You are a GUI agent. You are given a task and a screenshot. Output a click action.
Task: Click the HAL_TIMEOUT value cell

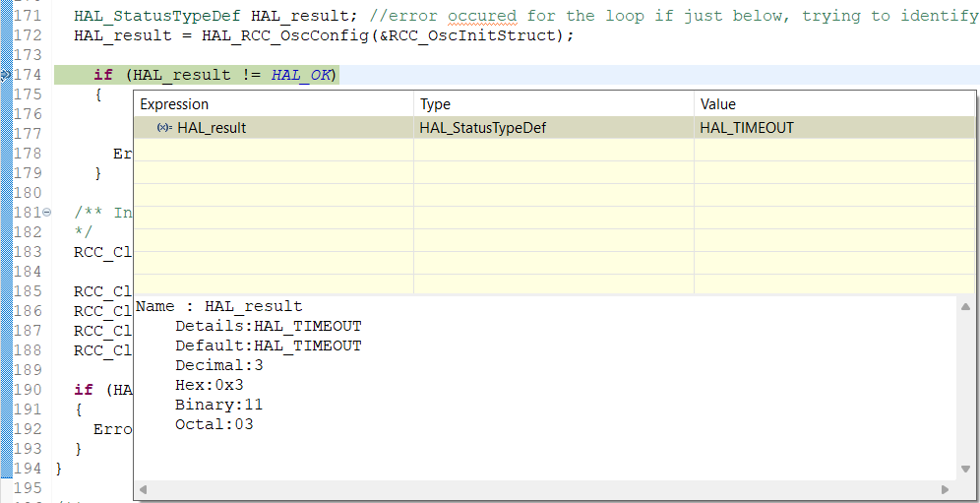point(747,128)
